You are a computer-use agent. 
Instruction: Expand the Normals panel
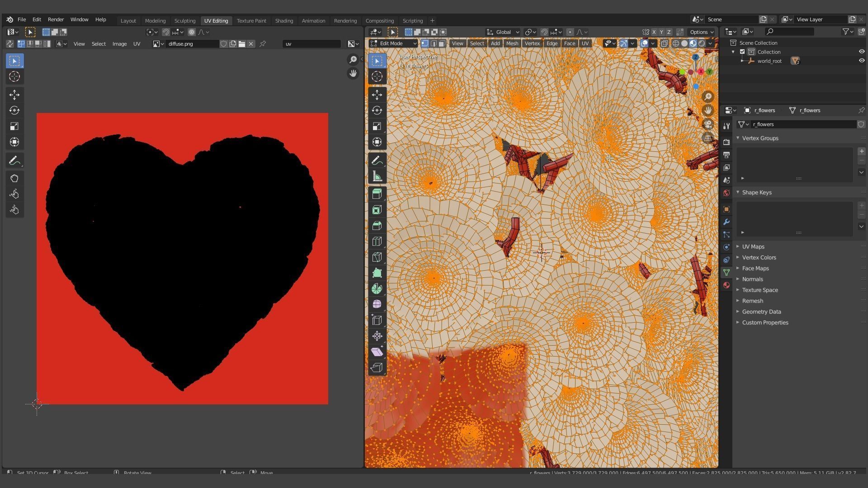click(x=752, y=279)
